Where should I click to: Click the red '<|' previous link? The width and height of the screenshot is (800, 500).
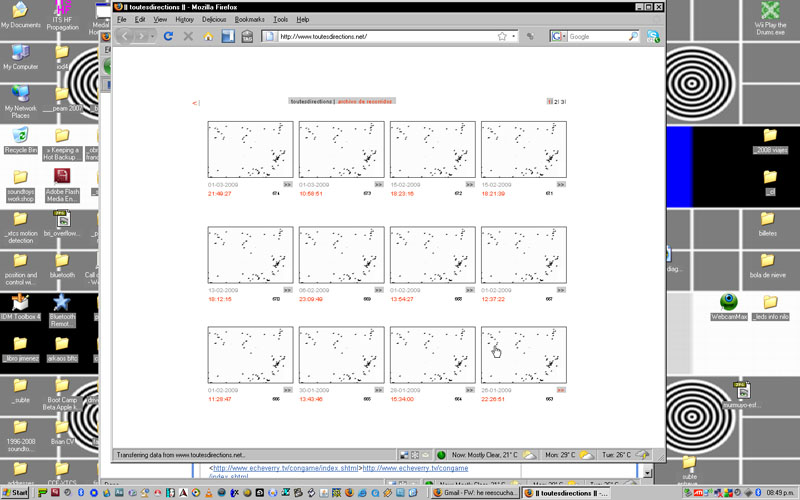point(196,102)
